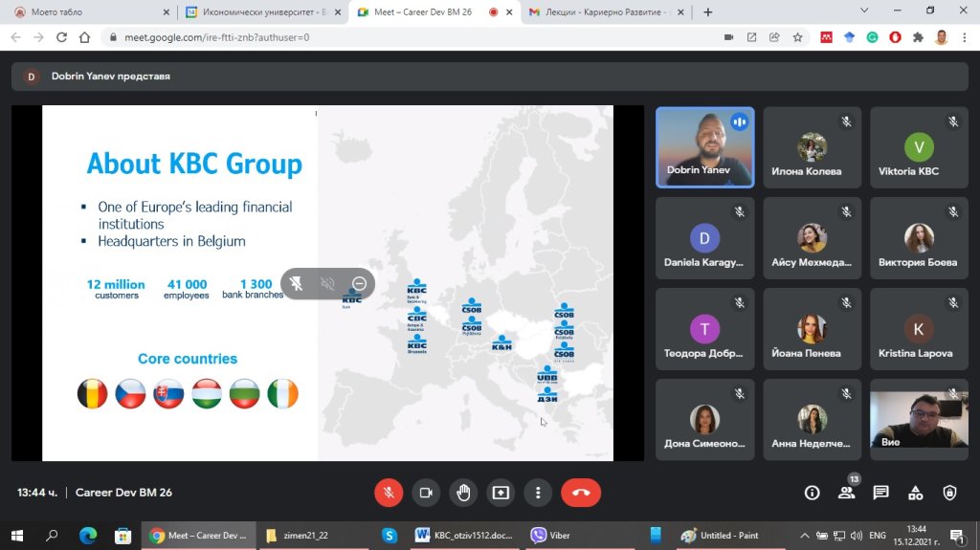Open taskbar clock 13:44 calendar
Viewport: 980px width, 550px height.
(916, 536)
